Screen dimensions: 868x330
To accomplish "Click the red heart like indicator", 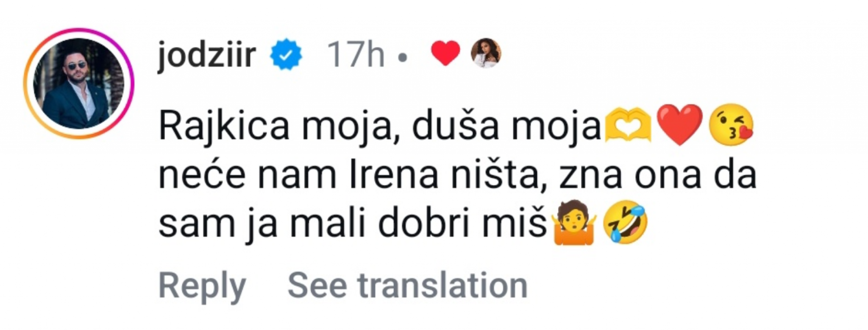I will coord(445,54).
